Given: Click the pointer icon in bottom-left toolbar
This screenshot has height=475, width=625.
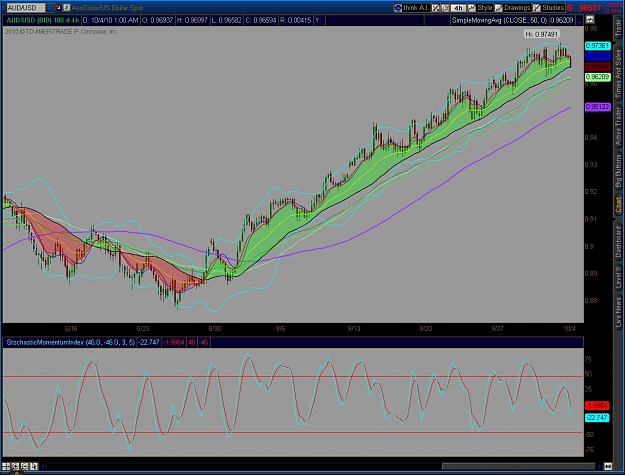Looking at the screenshot, I should [34, 466].
